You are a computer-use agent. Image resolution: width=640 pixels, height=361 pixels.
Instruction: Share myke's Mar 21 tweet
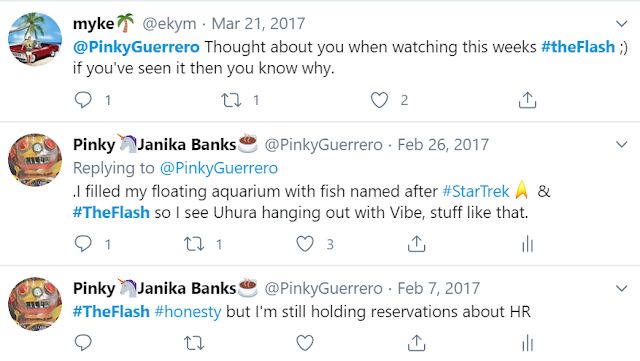[527, 100]
